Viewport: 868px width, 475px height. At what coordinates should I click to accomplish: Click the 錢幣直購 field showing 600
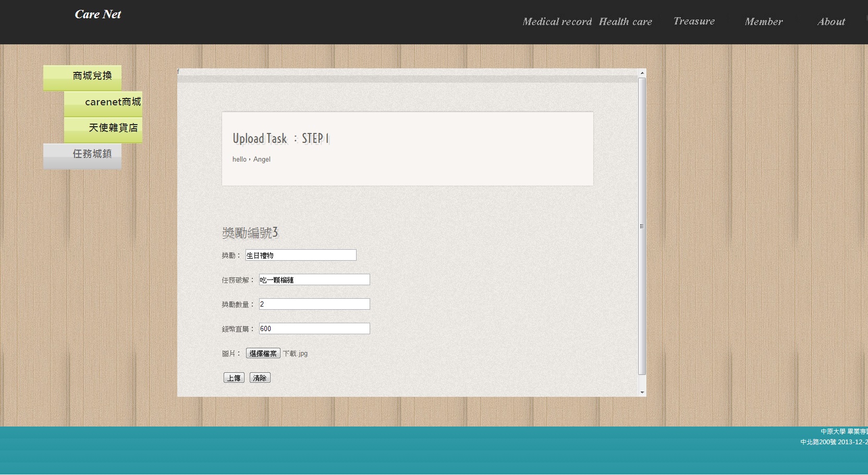[x=314, y=328]
